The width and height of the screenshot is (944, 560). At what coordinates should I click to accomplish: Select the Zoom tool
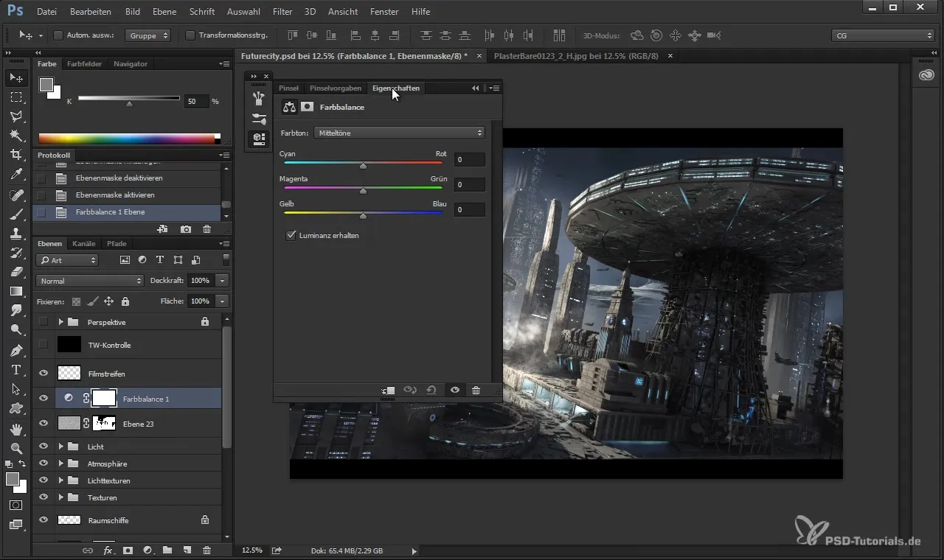pos(16,448)
